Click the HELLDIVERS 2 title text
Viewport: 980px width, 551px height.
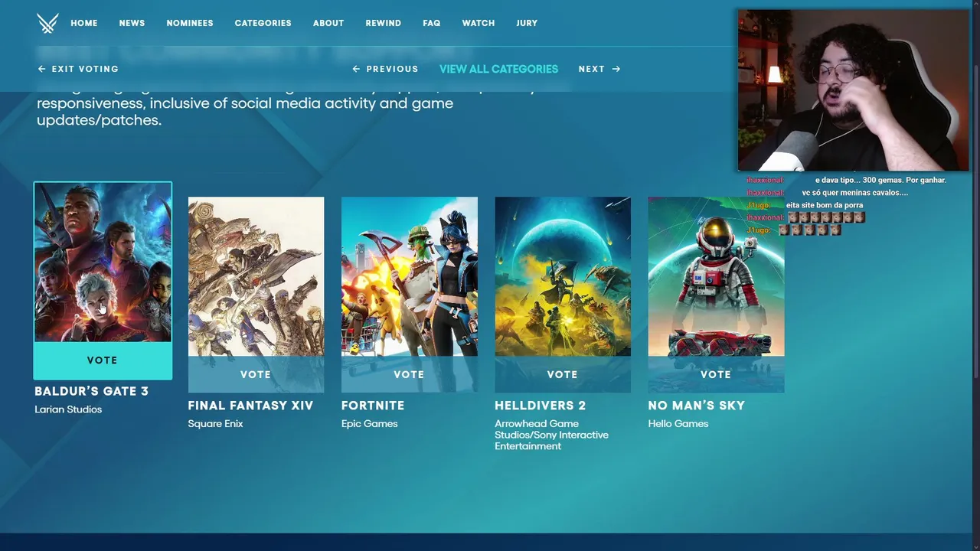540,406
